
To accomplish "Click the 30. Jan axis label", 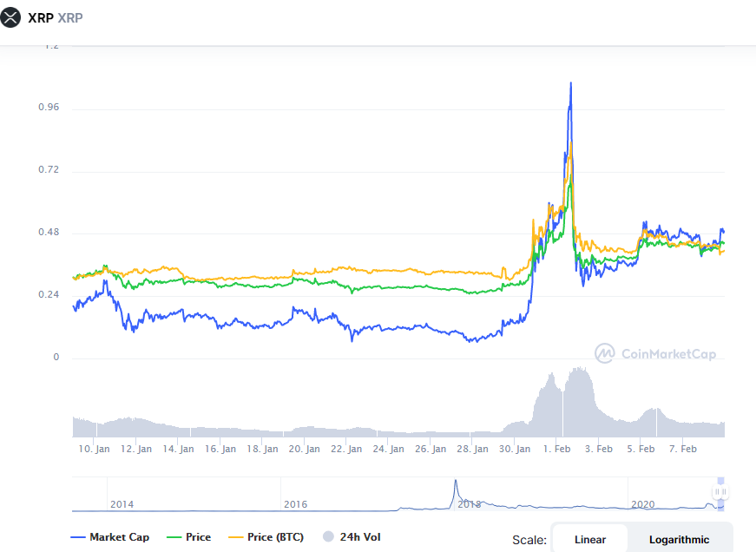I will pos(515,449).
